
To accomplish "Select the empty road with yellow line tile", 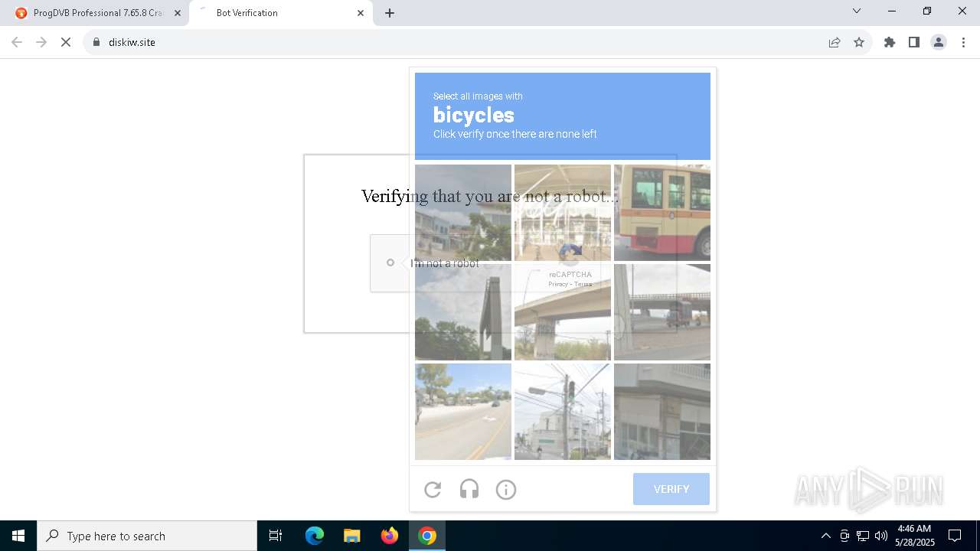I will (x=463, y=412).
